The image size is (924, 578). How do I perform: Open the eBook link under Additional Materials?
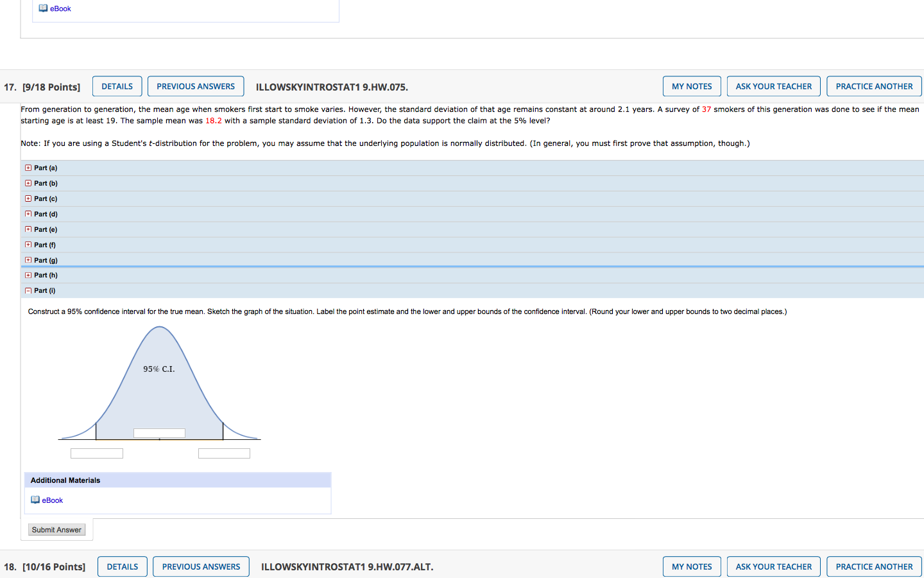53,500
